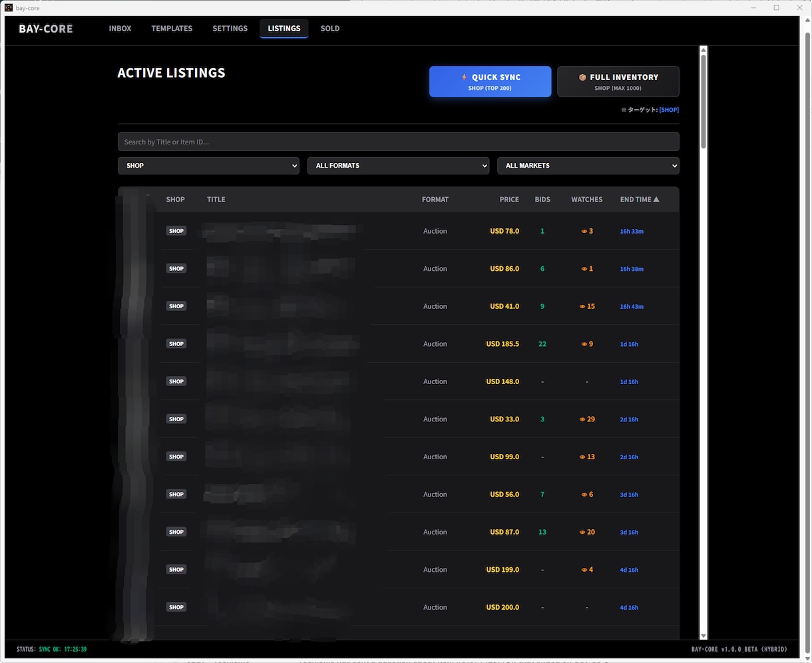Open the TEMPLATES tab
Viewport: 812px width, 663px height.
tap(172, 29)
